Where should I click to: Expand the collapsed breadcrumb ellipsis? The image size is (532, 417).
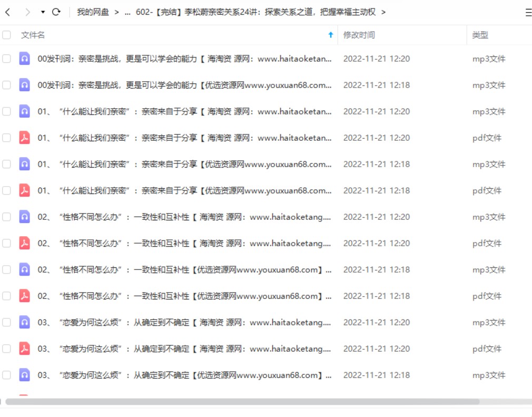[127, 13]
